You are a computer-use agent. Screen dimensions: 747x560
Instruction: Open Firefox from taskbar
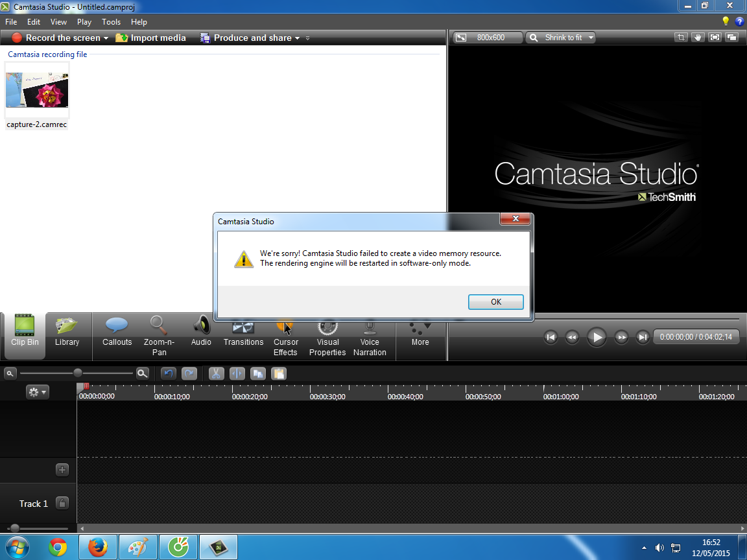[98, 547]
